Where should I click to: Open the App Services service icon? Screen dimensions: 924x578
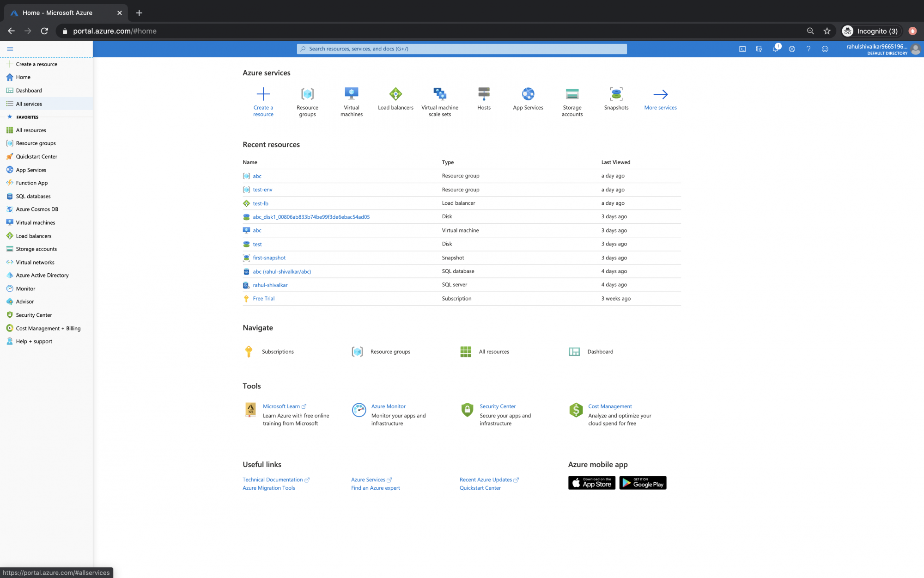(x=528, y=94)
